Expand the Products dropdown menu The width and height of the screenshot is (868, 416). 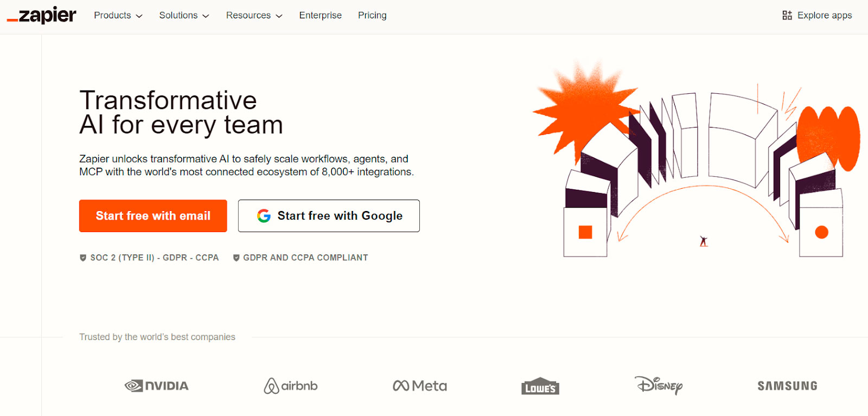(118, 15)
